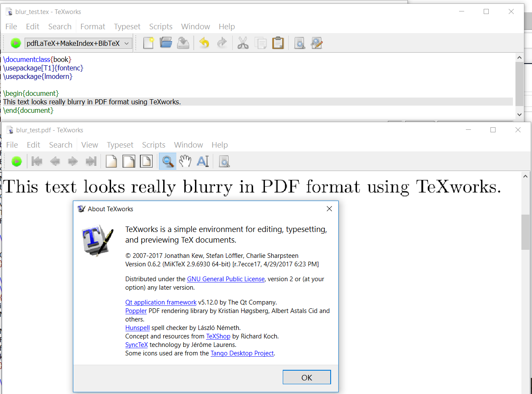
Task: Click the PDF preview scrollbar thumb
Action: 526,232
